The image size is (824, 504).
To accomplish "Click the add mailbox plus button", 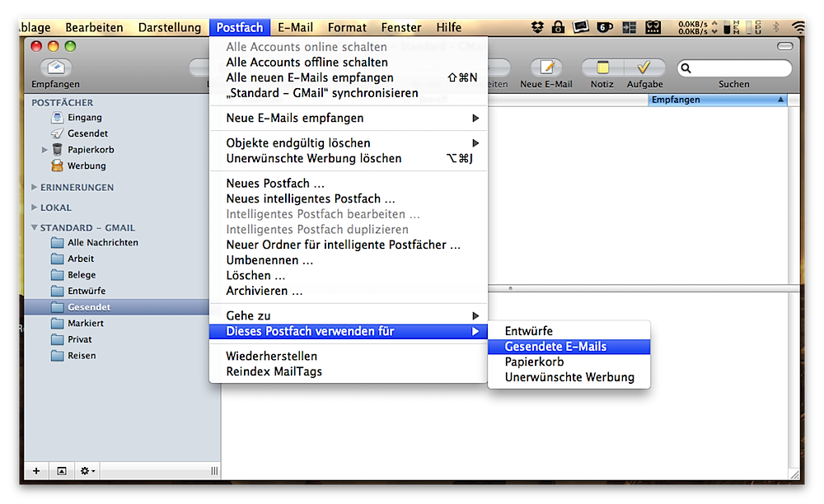I will tap(36, 471).
